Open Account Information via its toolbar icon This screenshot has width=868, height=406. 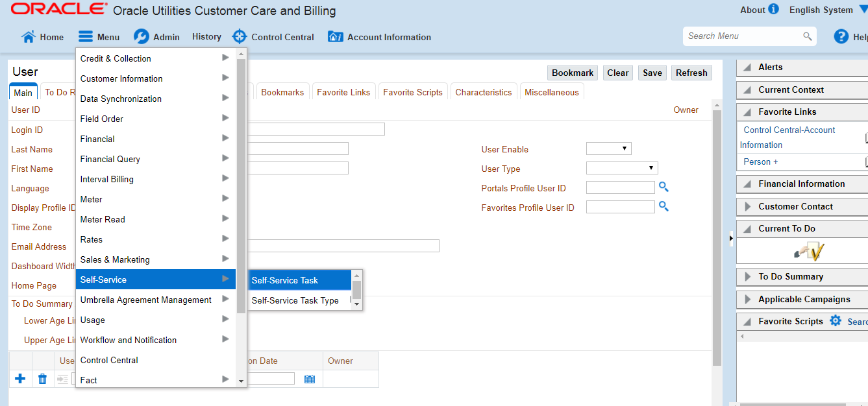click(x=335, y=37)
